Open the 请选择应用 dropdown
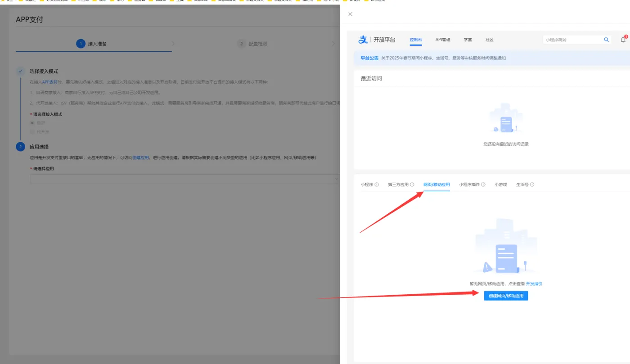630x364 pixels. [x=185, y=179]
